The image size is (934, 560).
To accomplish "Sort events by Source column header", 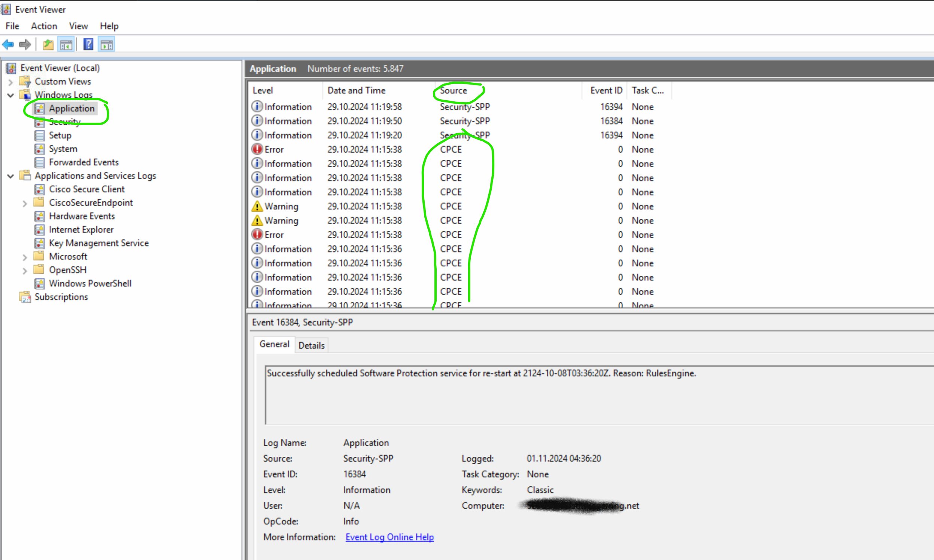I will (x=453, y=91).
